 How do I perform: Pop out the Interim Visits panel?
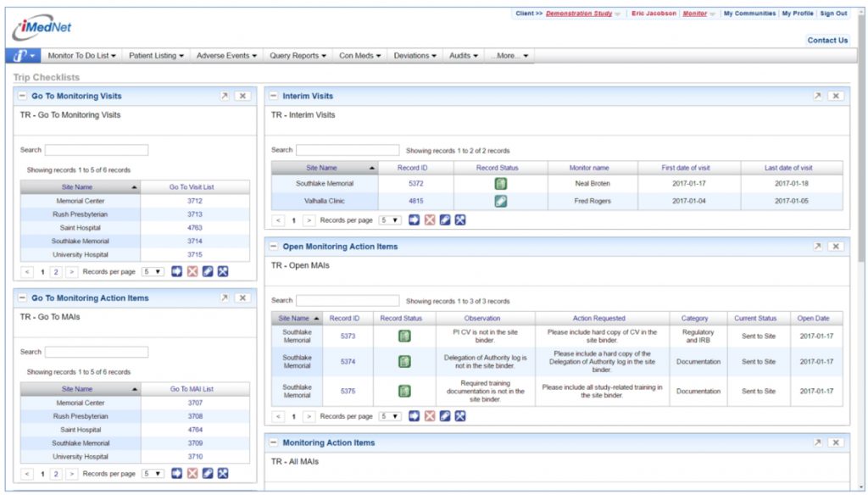[x=817, y=97]
